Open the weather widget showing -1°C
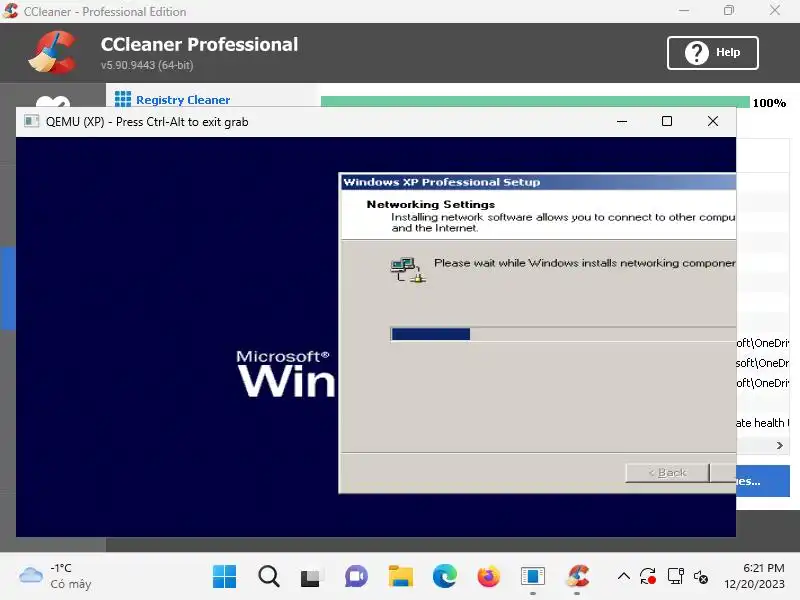 [55, 577]
